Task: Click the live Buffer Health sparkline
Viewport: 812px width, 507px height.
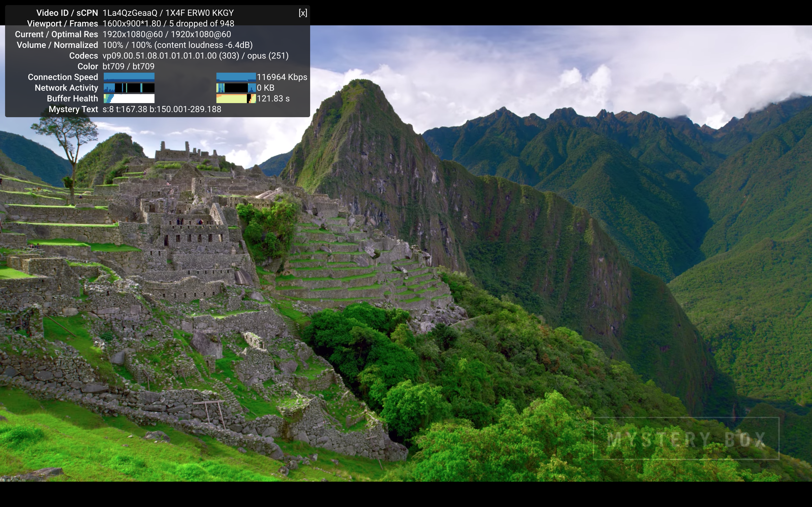Action: point(235,98)
